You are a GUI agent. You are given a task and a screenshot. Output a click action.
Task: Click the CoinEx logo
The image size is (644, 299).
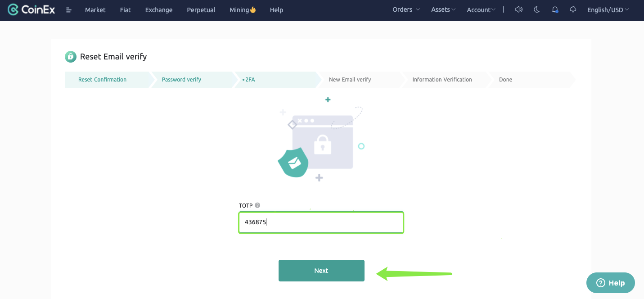[x=32, y=9]
